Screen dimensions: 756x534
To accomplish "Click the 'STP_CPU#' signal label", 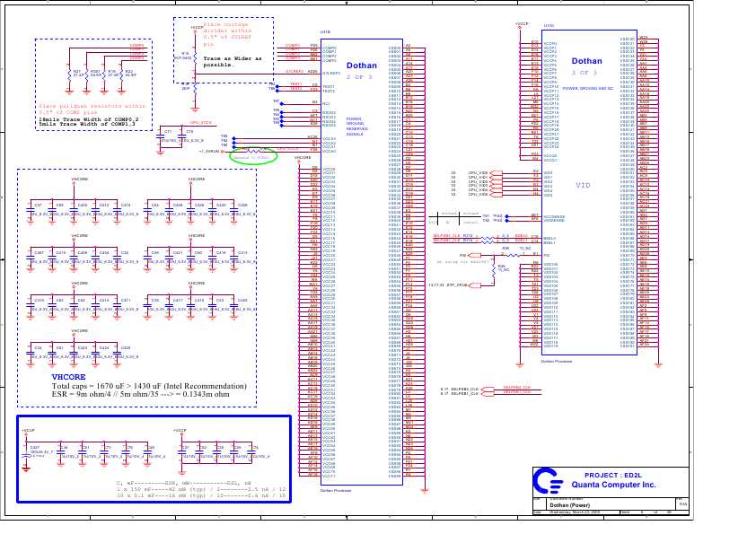I will (x=458, y=285).
